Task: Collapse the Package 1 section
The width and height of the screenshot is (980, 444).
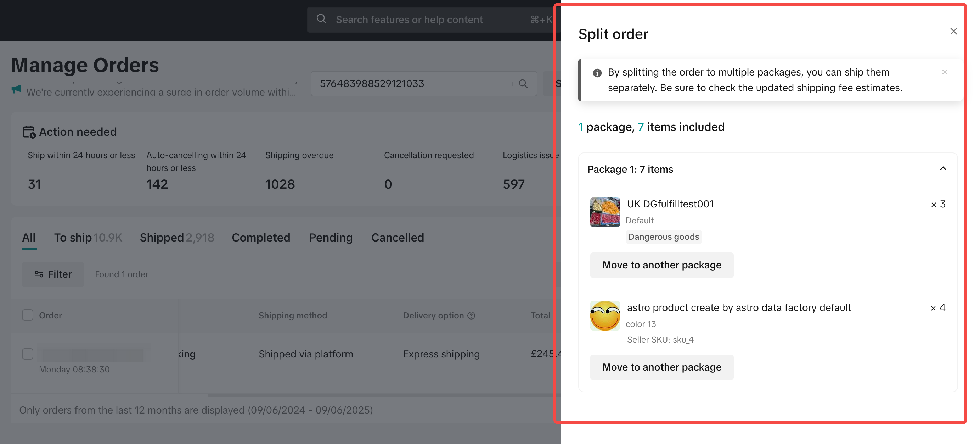Action: point(943,169)
